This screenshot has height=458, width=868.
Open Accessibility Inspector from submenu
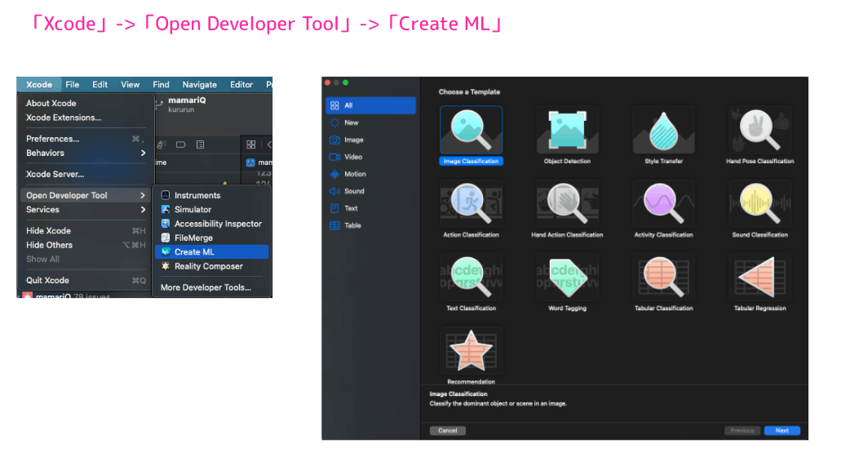[x=212, y=224]
